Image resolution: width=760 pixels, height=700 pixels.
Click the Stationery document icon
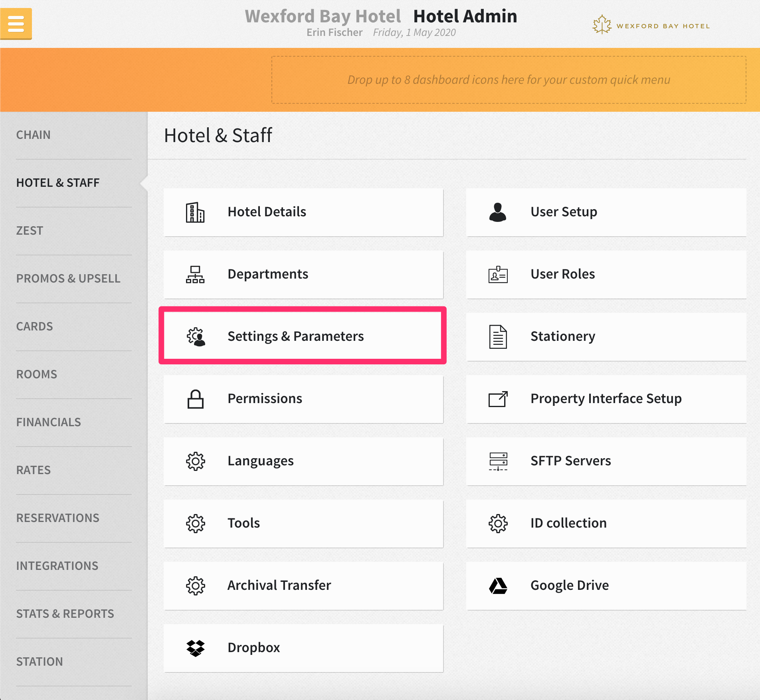point(498,337)
